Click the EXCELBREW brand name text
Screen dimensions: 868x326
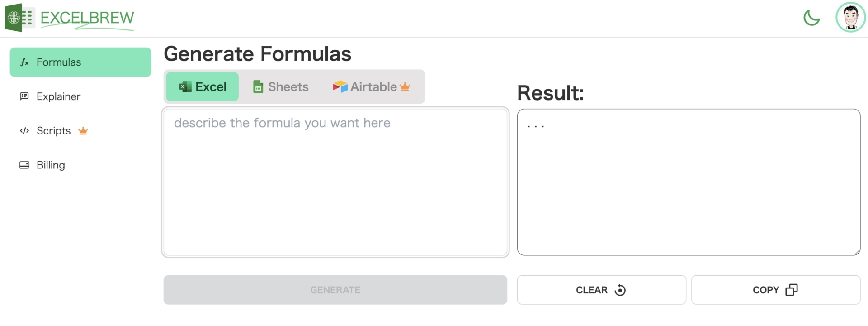(x=87, y=18)
